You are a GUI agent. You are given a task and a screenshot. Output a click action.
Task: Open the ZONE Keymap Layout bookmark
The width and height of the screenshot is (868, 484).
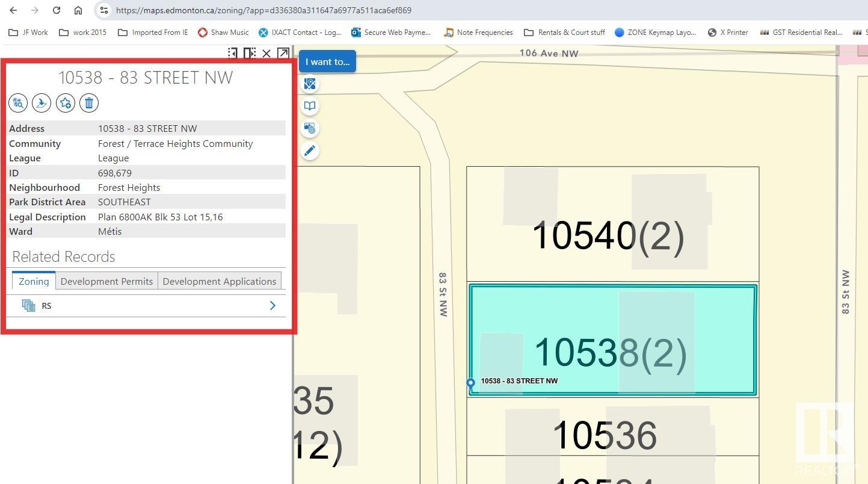[x=655, y=33]
